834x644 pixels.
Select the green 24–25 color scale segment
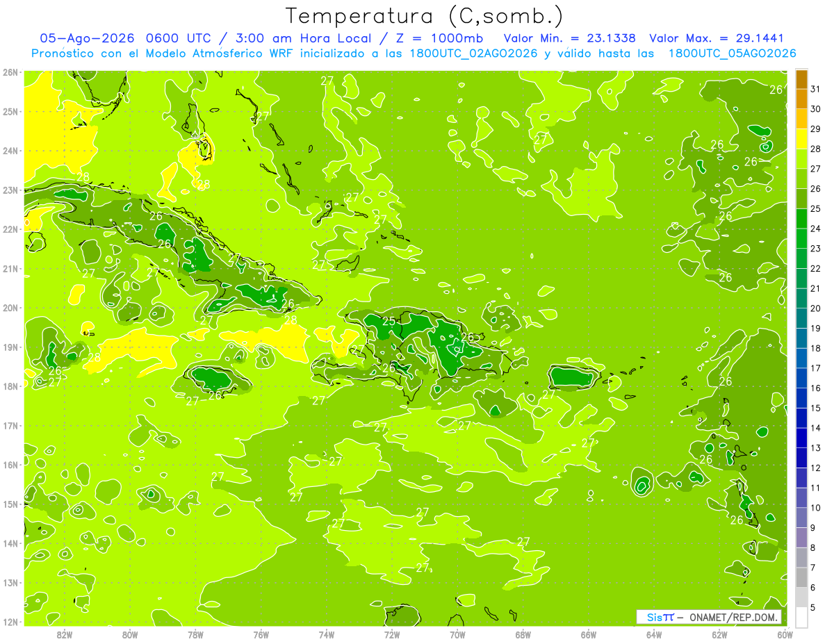(x=801, y=218)
